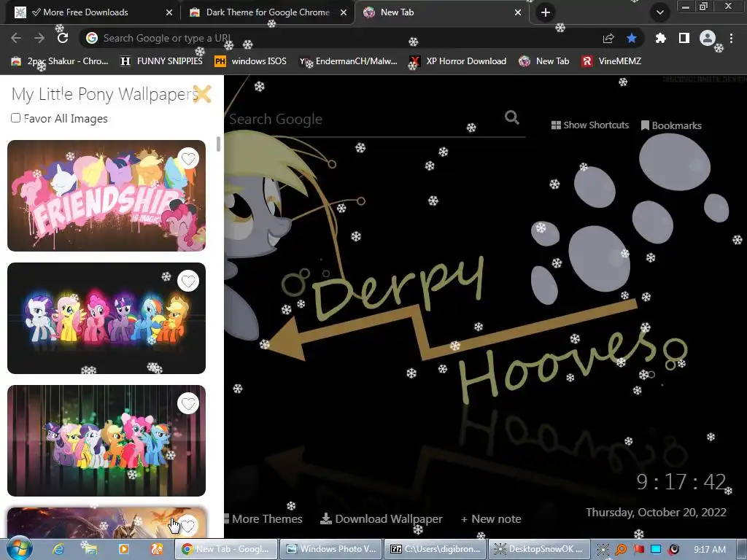Select the ponies with striped background thumbnail

click(x=107, y=440)
